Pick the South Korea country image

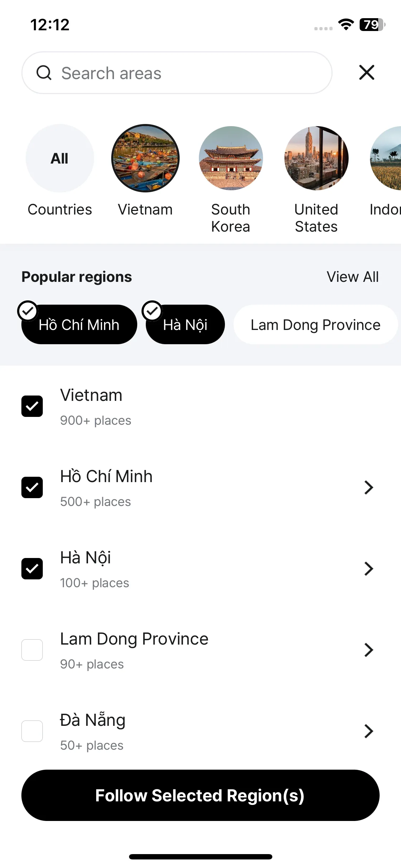click(x=231, y=158)
